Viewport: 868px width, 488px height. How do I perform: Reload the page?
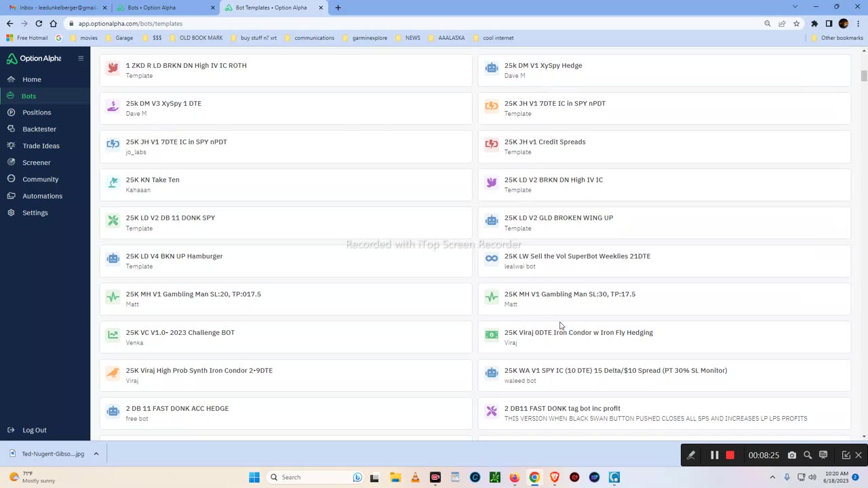(x=39, y=24)
